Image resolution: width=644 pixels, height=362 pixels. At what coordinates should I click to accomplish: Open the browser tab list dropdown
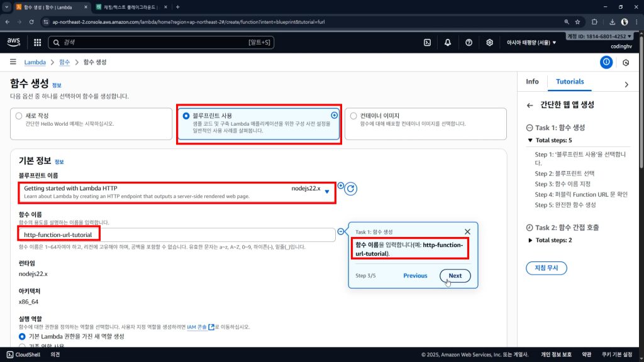[6, 7]
